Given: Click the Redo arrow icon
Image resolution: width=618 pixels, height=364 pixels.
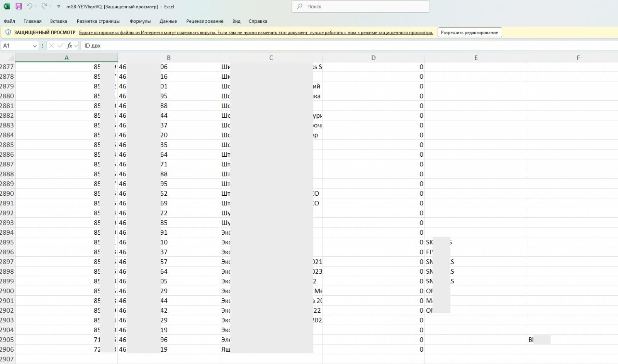Looking at the screenshot, I should click(x=44, y=7).
